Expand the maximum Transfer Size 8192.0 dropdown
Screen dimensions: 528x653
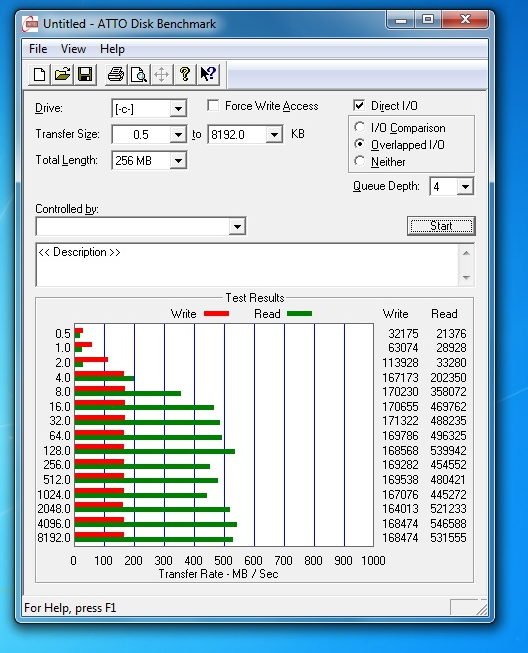(274, 135)
